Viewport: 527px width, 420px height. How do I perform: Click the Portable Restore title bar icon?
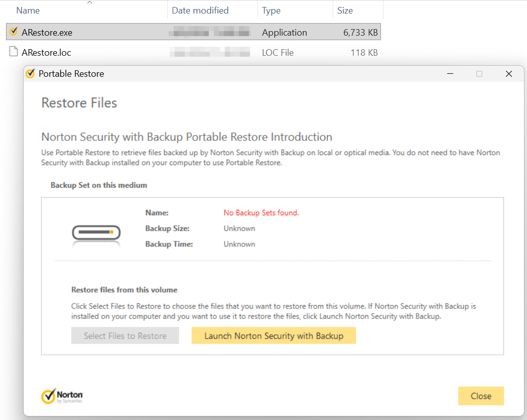[x=31, y=74]
